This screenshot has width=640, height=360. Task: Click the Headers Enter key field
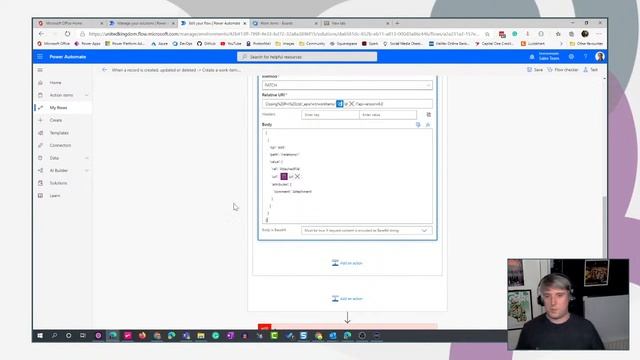click(x=330, y=115)
